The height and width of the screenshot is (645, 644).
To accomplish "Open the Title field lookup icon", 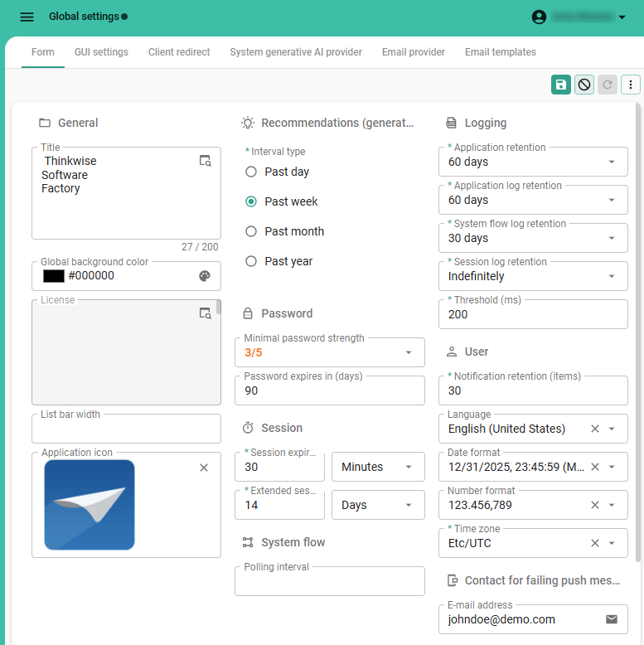I will click(x=206, y=161).
